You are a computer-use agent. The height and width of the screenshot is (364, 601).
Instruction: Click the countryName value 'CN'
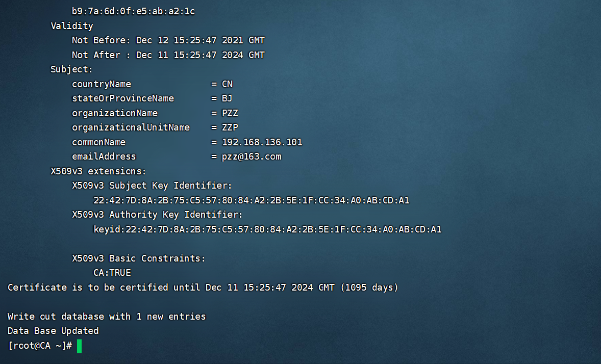228,84
